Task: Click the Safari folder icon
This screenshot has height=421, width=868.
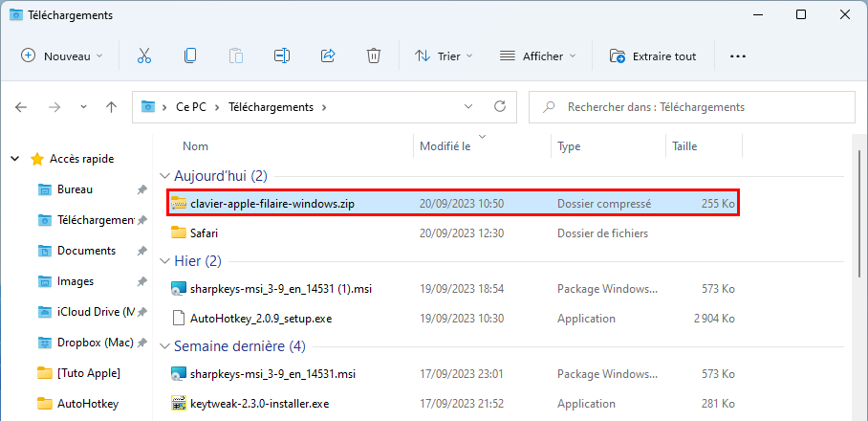Action: point(178,233)
